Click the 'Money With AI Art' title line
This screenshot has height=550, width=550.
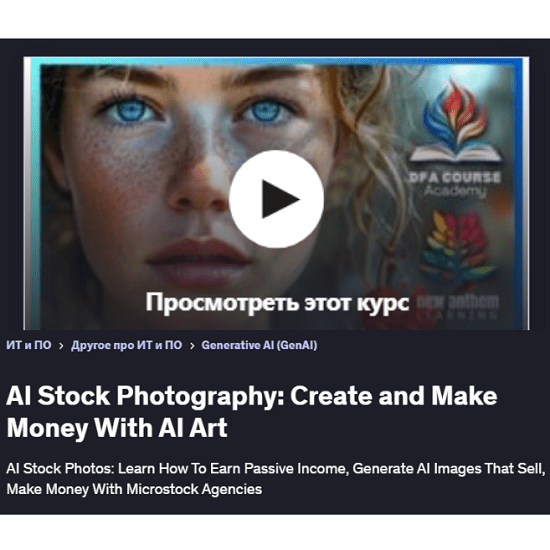click(117, 428)
